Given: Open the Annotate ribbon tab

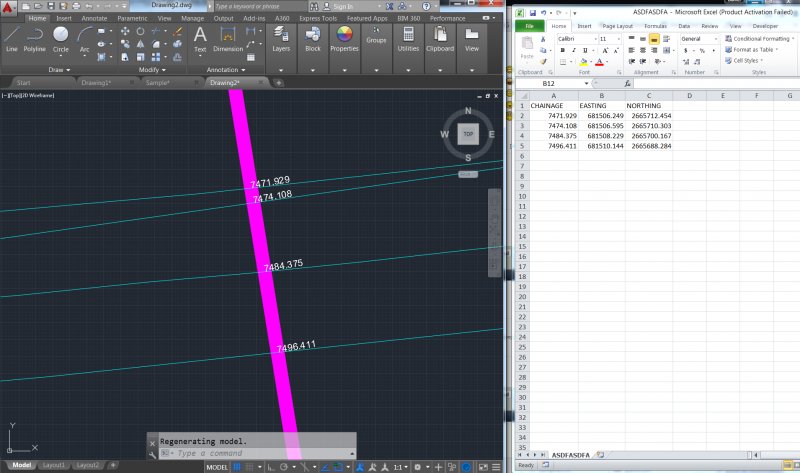Looking at the screenshot, I should click(94, 18).
